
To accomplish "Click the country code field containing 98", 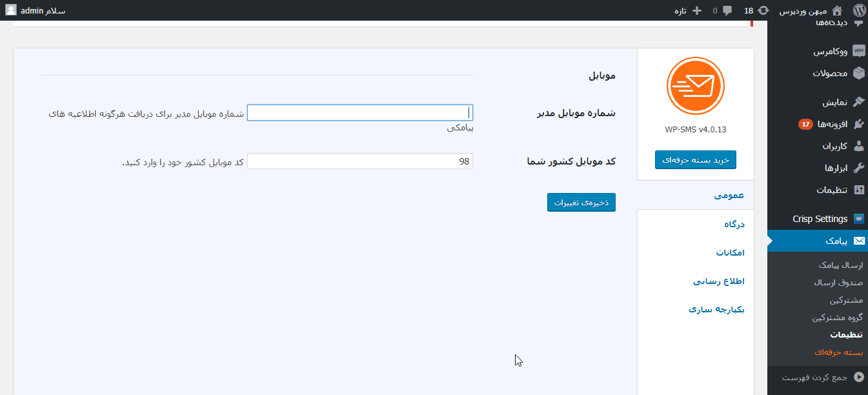I will tap(360, 161).
